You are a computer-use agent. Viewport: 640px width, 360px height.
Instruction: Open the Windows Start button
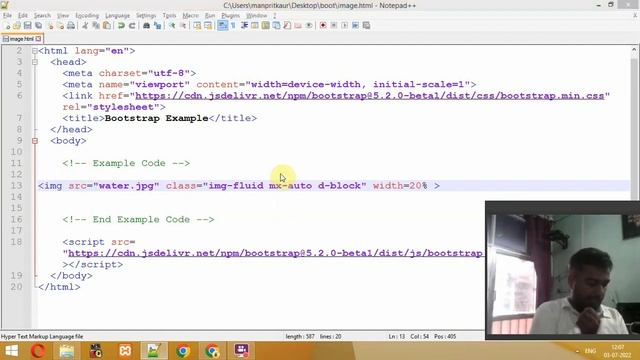pos(11,351)
